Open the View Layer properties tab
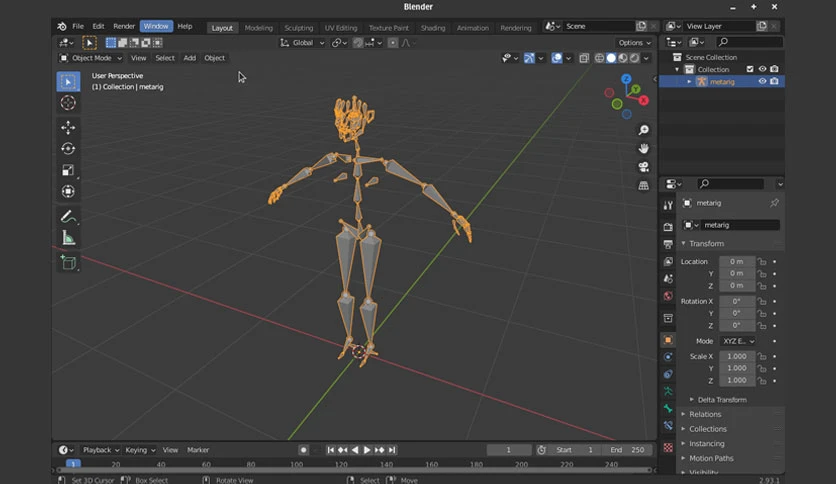The width and height of the screenshot is (836, 484). pos(668,261)
